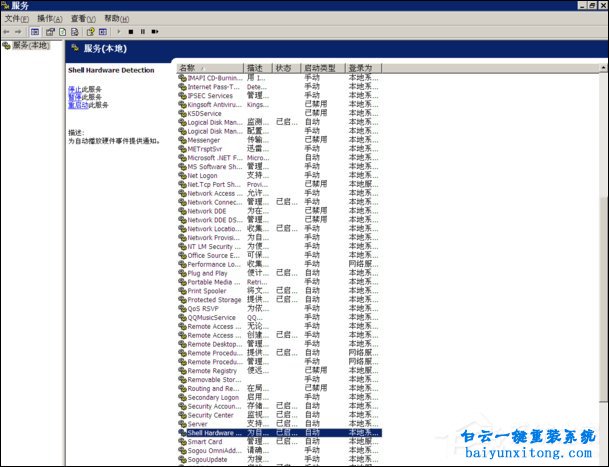Screen dimensions: 609x467
Task: Click the Properties toolbar icon
Action: pos(50,32)
